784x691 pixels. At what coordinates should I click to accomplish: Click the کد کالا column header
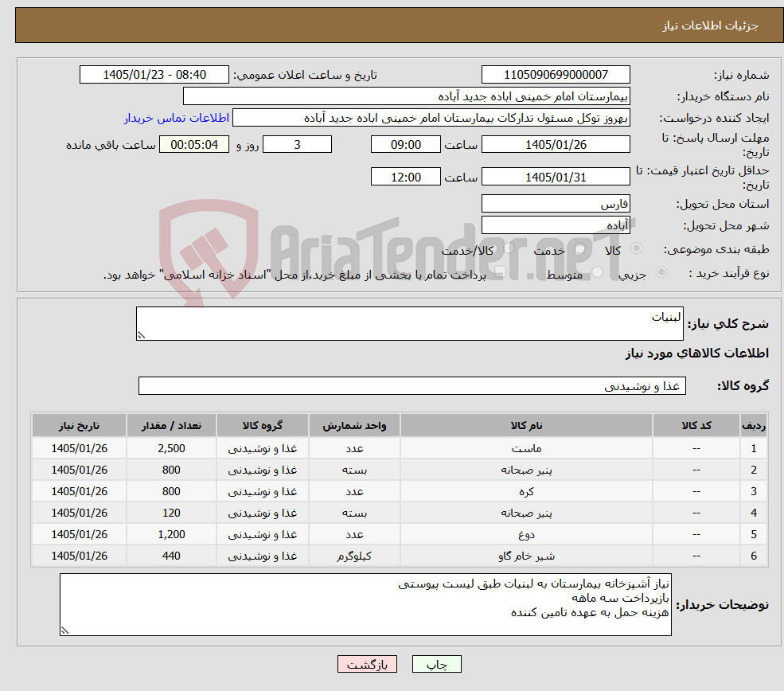(696, 425)
